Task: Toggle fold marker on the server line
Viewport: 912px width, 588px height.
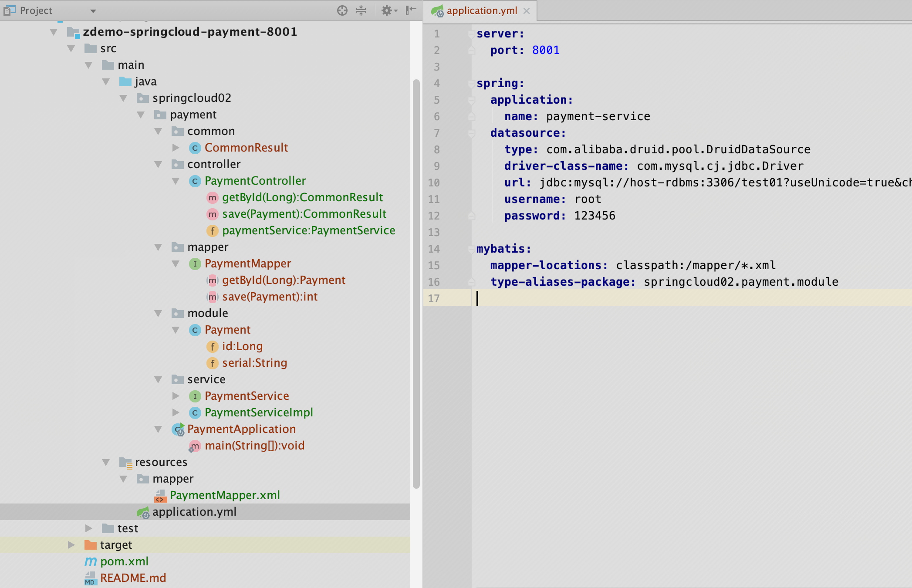Action: 471,34
